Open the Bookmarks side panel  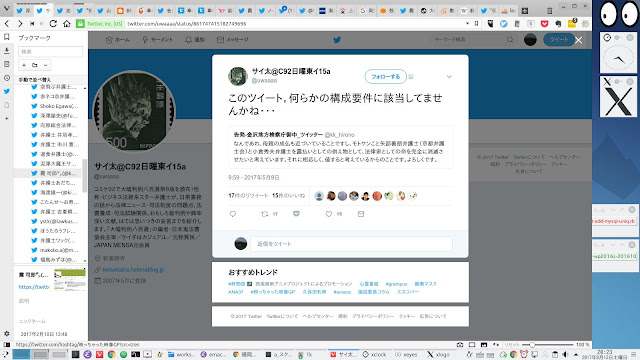7,37
